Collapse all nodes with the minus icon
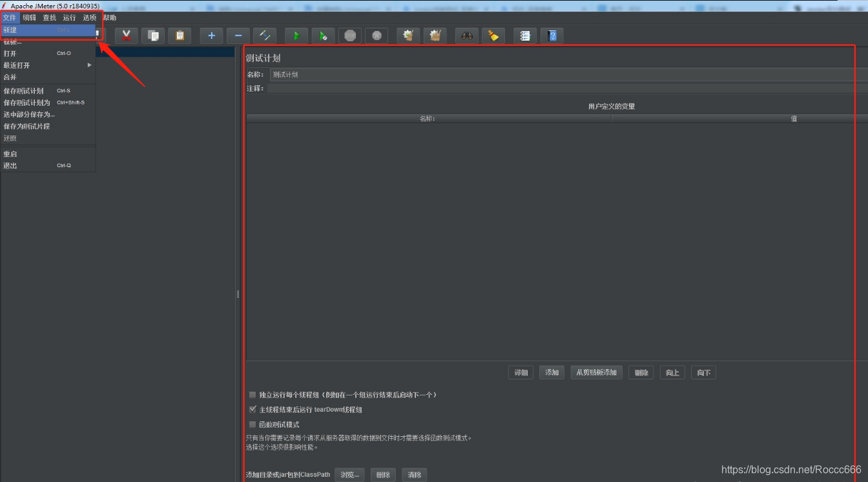 [238, 35]
